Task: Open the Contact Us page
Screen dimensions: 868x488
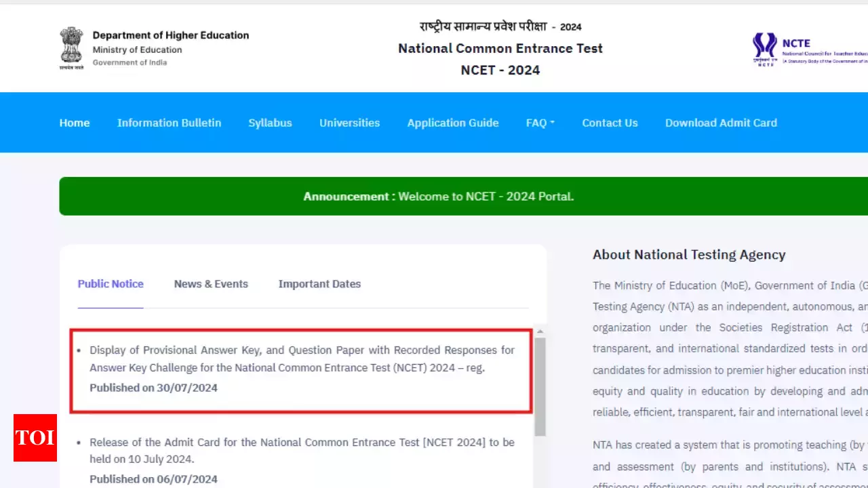Action: (x=610, y=123)
